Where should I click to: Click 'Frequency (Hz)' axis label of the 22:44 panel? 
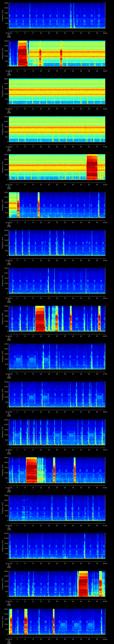coord(3,281)
